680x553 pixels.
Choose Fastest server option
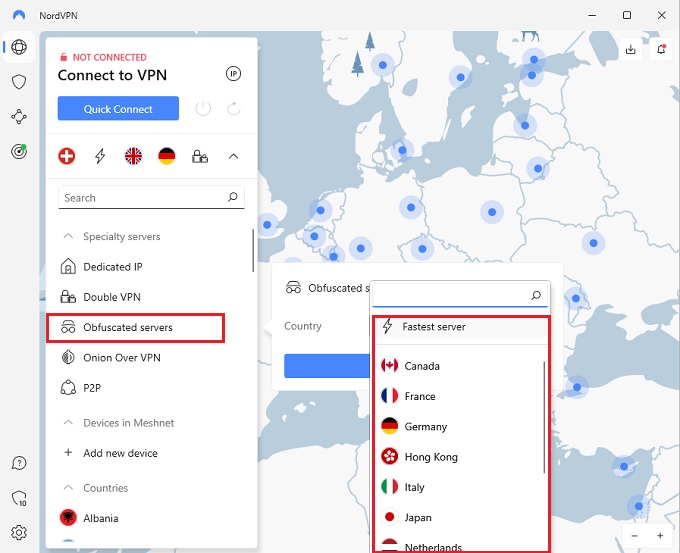461,327
